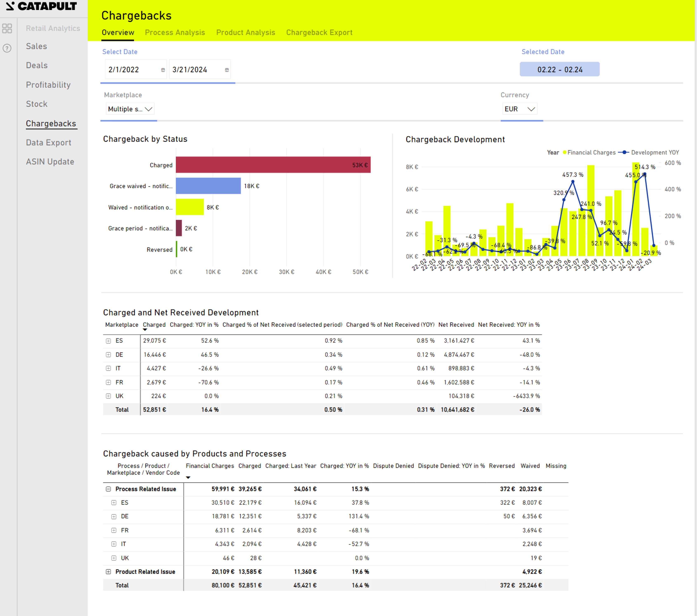
Task: Open calendar picker for end date 3/21/2024
Action: coord(227,70)
